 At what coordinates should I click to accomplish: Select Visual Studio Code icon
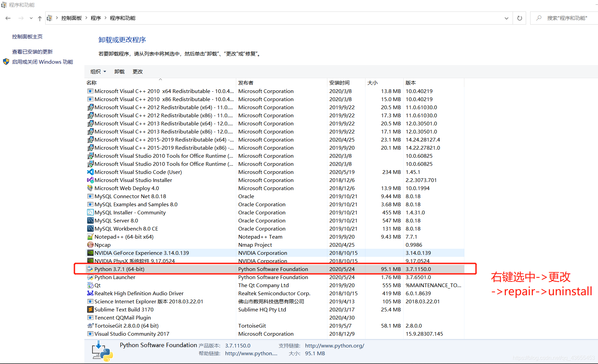tap(90, 172)
